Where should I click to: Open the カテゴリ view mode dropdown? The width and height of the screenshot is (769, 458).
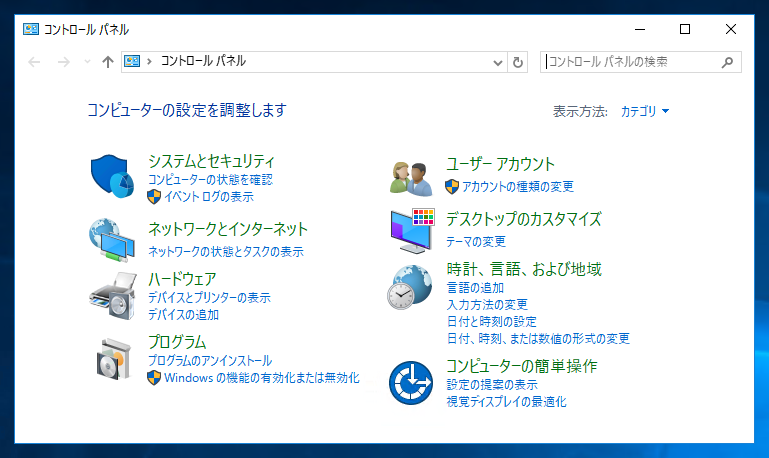(644, 111)
